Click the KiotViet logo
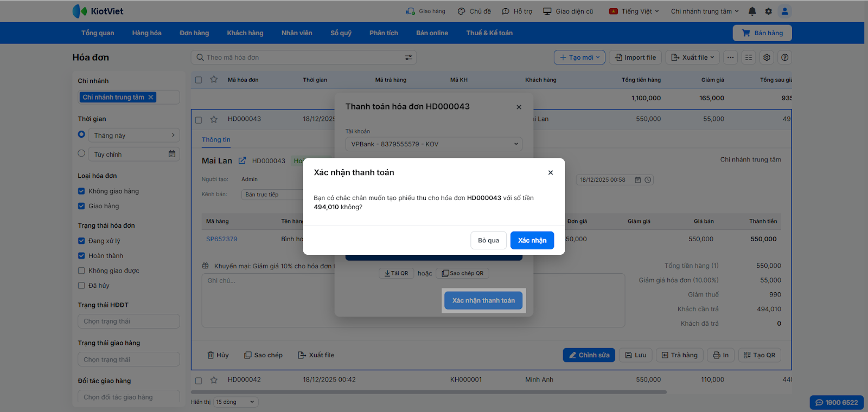Image resolution: width=868 pixels, height=412 pixels. click(x=98, y=11)
